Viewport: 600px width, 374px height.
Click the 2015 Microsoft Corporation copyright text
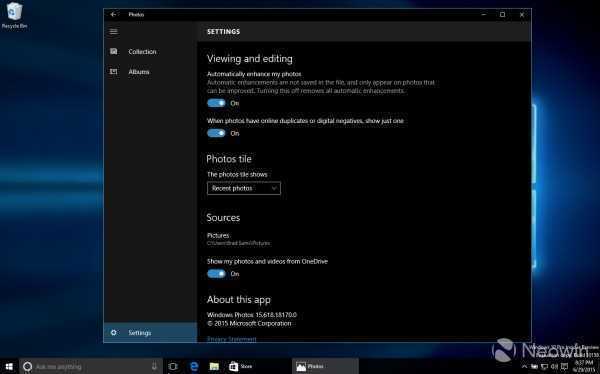249,323
